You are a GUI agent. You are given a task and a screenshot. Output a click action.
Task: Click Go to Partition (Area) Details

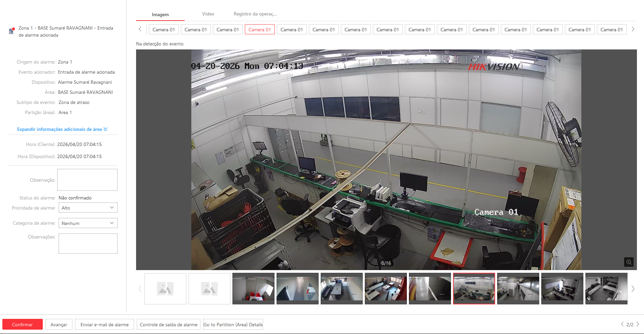[x=233, y=325]
